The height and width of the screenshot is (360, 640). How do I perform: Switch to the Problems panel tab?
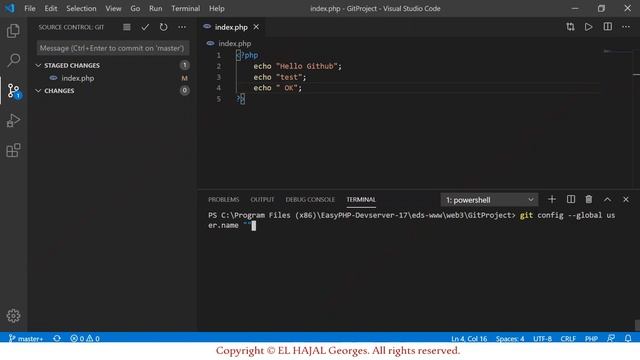[223, 199]
